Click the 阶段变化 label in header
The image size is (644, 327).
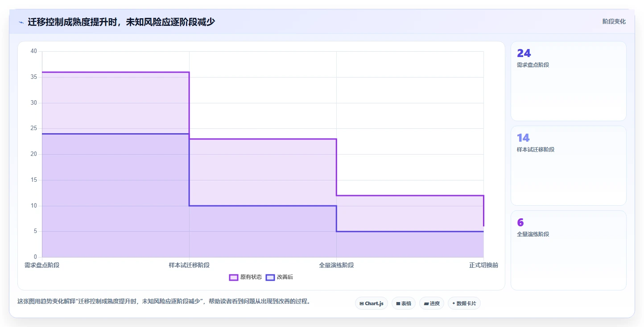point(614,21)
